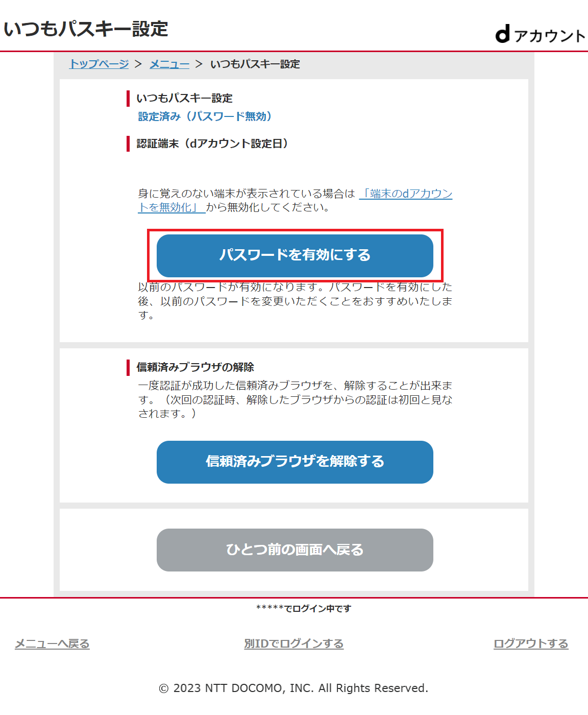Screen dimensions: 588x715
Task: Click the password re-enable explanation text
Action: 295,301
